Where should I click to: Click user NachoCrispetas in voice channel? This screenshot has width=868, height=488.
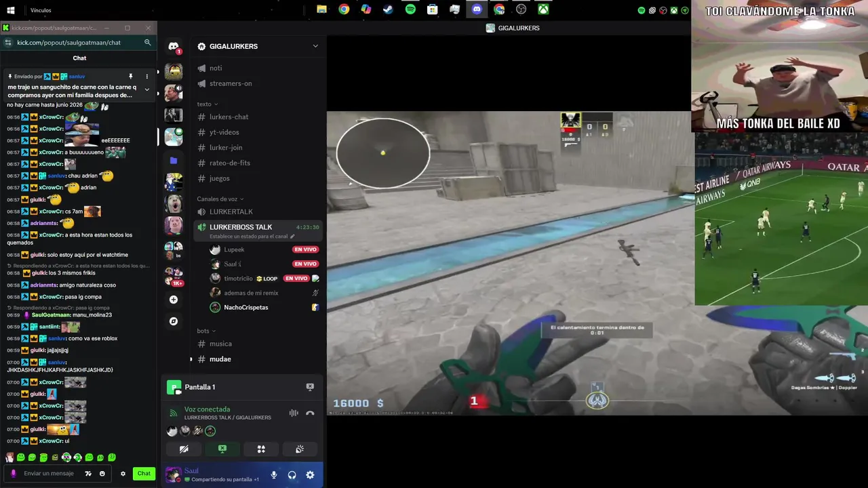pos(246,307)
